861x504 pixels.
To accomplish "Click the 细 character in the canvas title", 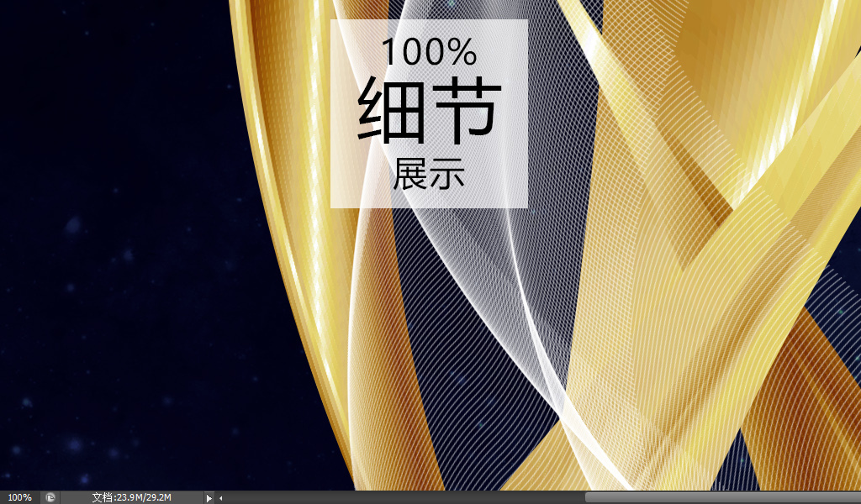I will [x=391, y=111].
